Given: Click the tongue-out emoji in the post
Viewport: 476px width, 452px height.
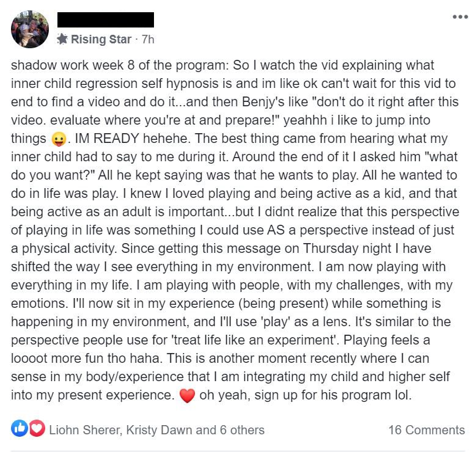Looking at the screenshot, I should (x=59, y=139).
